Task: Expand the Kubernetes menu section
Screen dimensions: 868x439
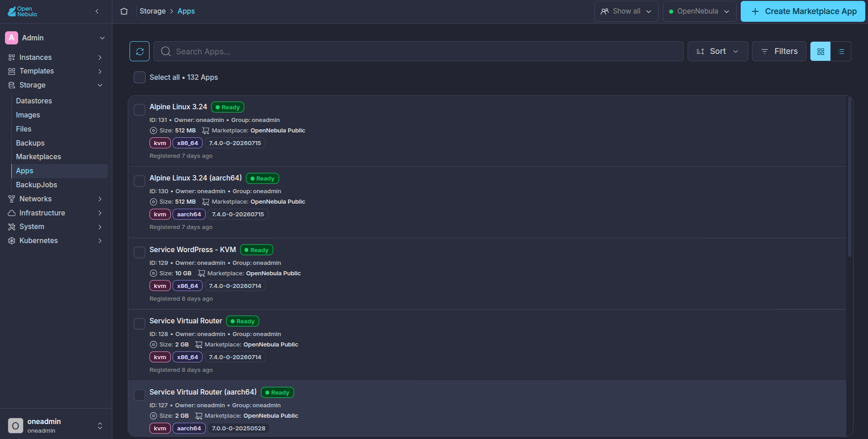Action: (x=100, y=241)
